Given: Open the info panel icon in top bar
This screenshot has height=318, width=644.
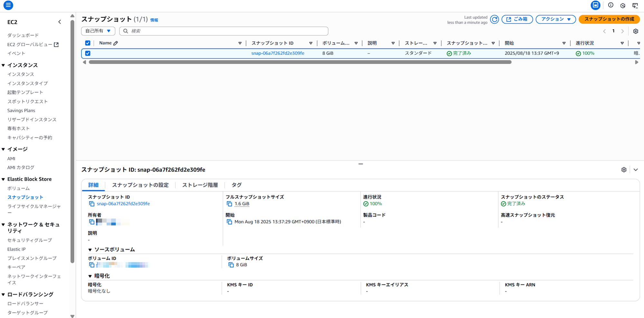Looking at the screenshot, I should (x=611, y=5).
